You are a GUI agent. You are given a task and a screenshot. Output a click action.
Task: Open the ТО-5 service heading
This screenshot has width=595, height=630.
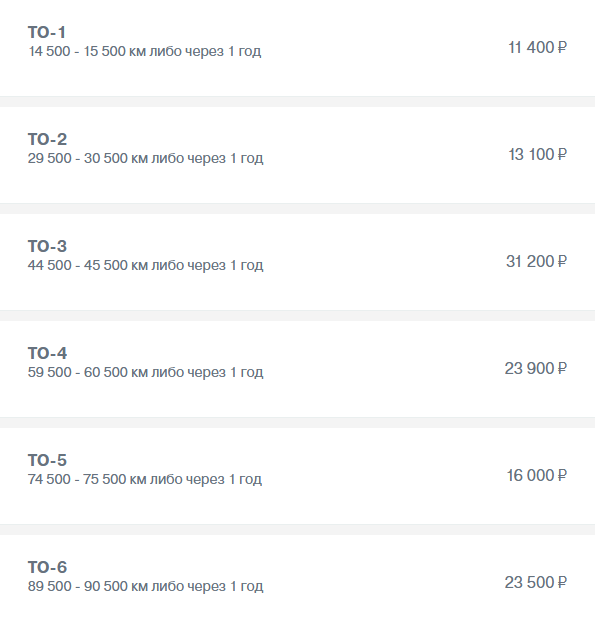[x=47, y=460]
